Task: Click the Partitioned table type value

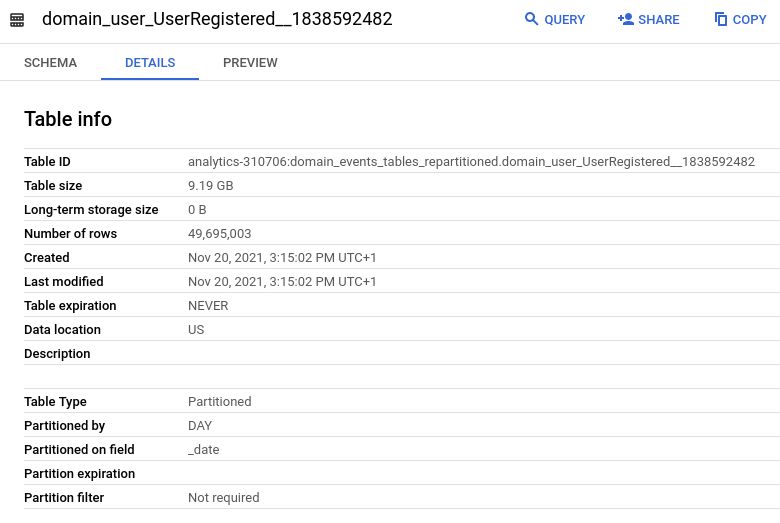Action: [219, 402]
